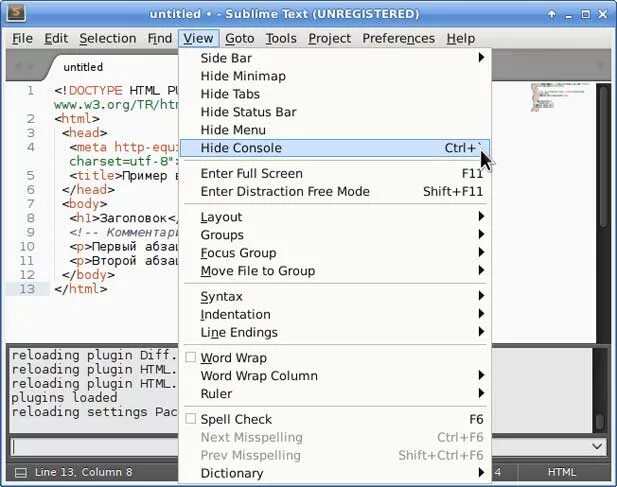This screenshot has width=617, height=487.
Task: Choose Hide Minimap from View menu
Action: [x=334, y=76]
